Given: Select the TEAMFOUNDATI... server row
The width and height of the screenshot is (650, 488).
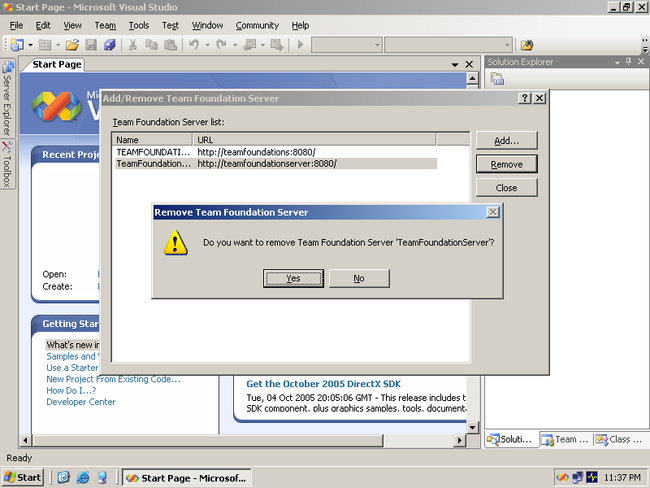Looking at the screenshot, I should [x=276, y=152].
